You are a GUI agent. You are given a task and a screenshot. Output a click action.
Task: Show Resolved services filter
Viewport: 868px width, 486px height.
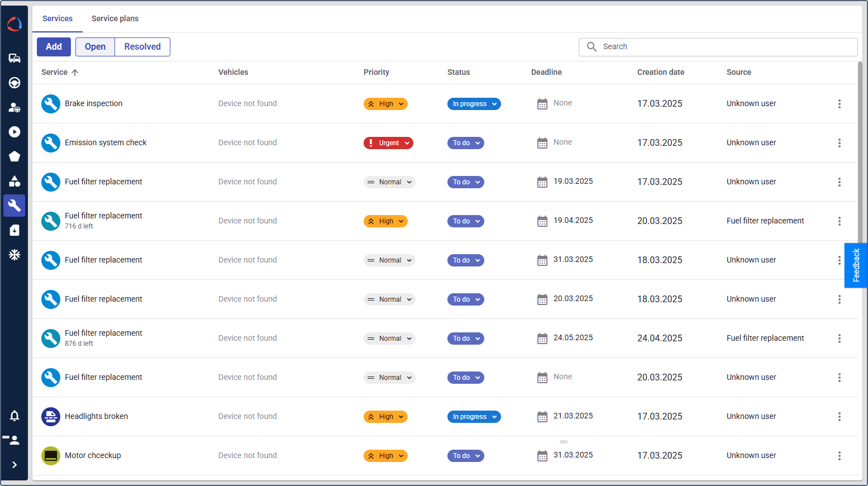point(142,47)
